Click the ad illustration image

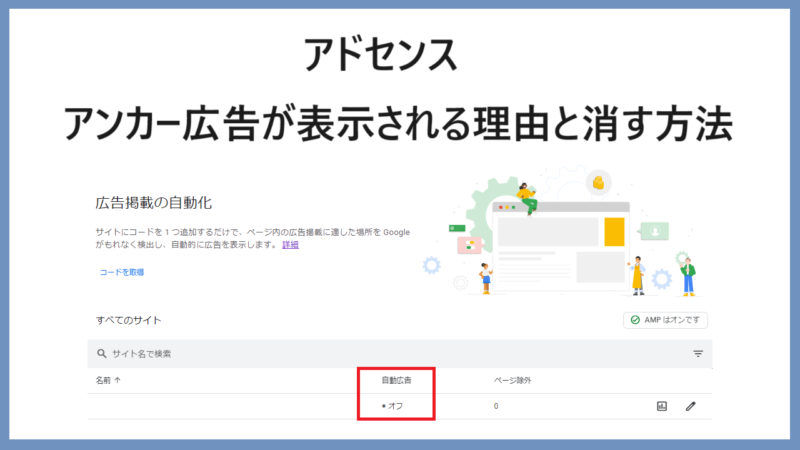pyautogui.click(x=564, y=232)
